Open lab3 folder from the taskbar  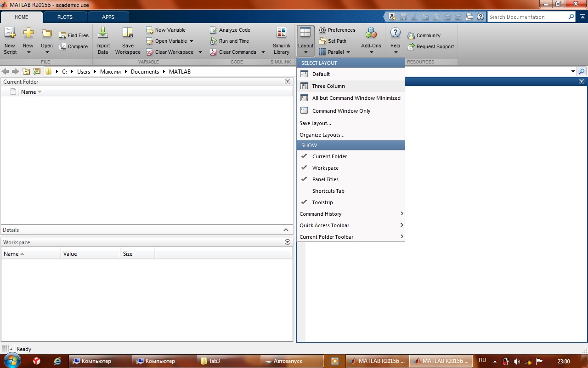tap(227, 361)
